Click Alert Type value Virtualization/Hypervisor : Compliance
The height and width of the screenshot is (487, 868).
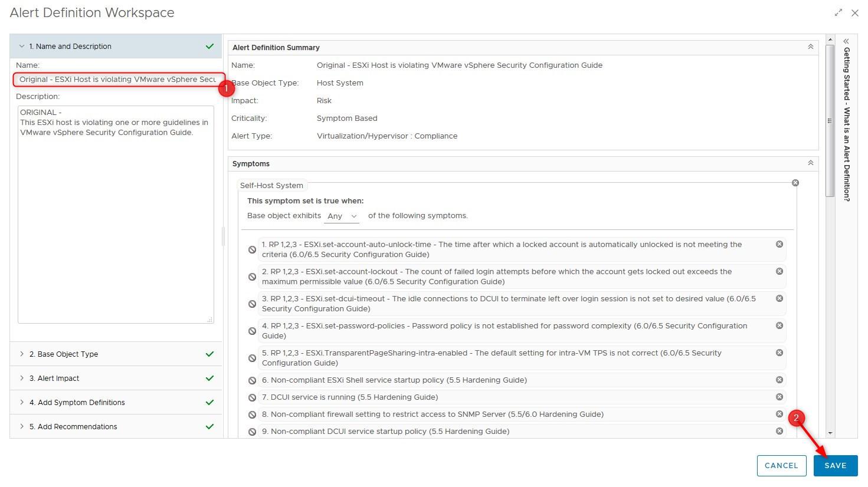click(387, 136)
